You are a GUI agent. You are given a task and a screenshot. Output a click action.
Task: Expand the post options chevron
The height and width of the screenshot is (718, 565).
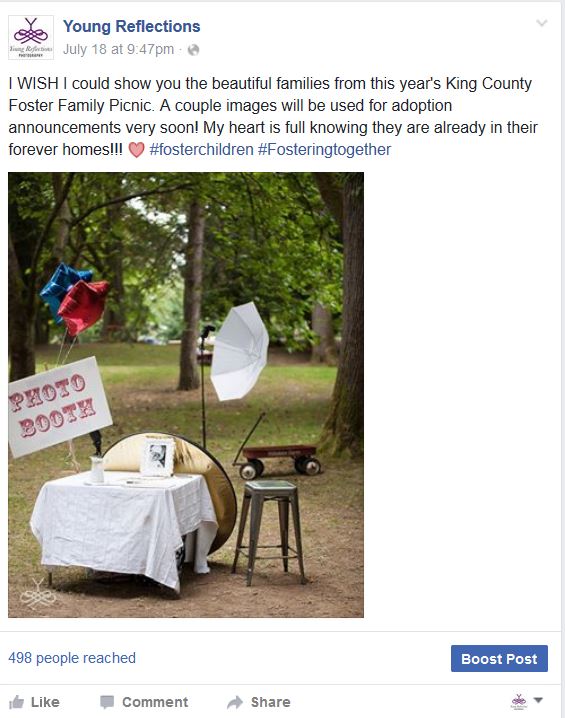click(542, 23)
